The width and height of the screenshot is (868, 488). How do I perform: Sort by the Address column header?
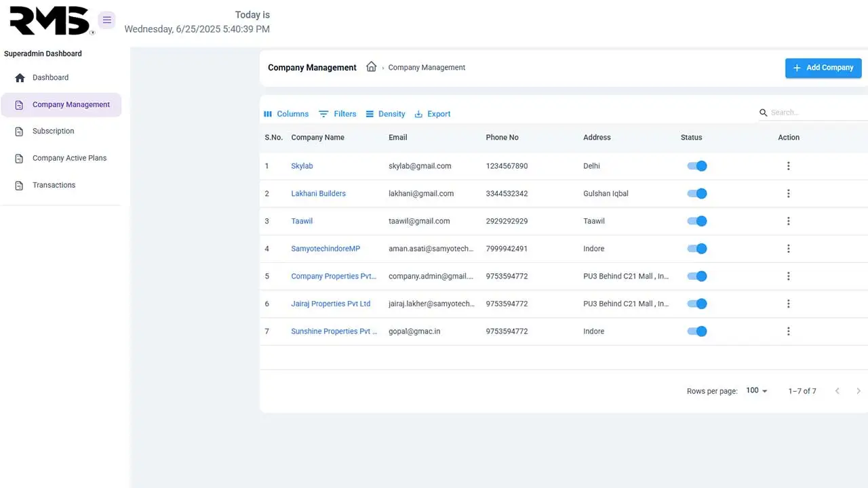(x=597, y=138)
